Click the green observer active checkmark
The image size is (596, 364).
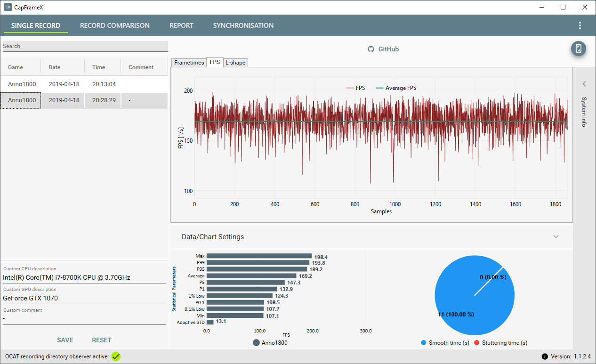[116, 356]
